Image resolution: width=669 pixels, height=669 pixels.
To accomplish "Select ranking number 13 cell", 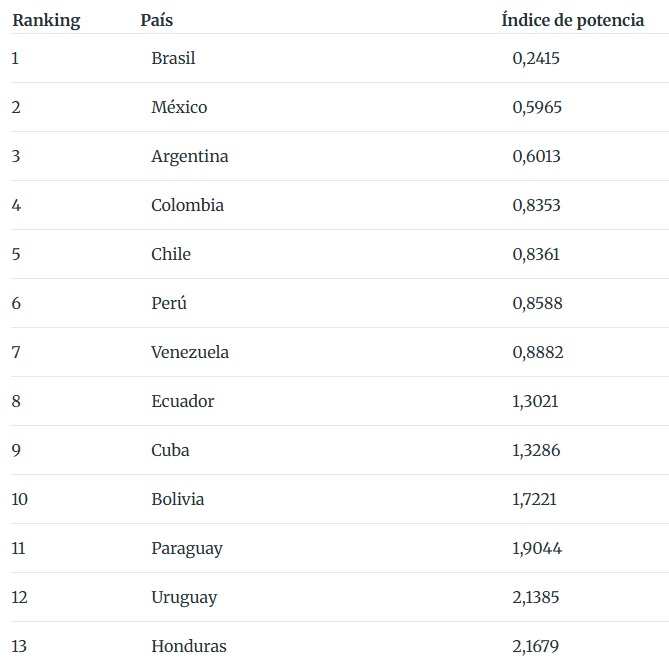I will point(19,646).
